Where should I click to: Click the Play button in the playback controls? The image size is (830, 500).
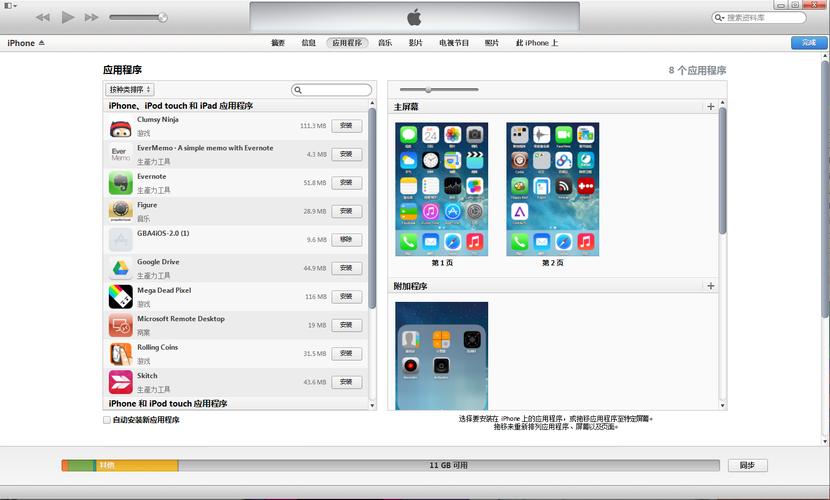[x=68, y=17]
